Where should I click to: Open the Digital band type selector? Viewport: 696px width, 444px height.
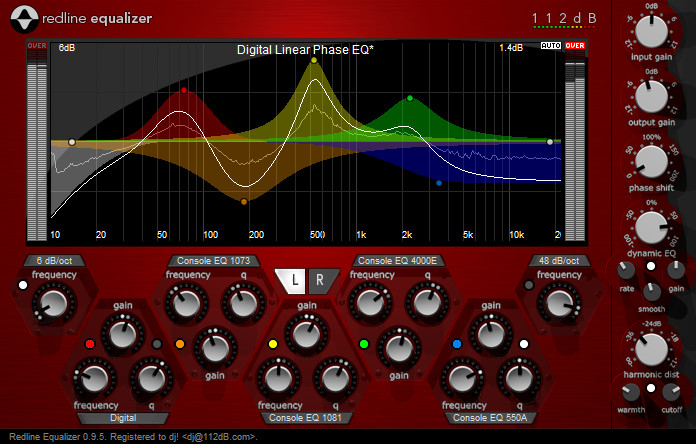(x=123, y=418)
